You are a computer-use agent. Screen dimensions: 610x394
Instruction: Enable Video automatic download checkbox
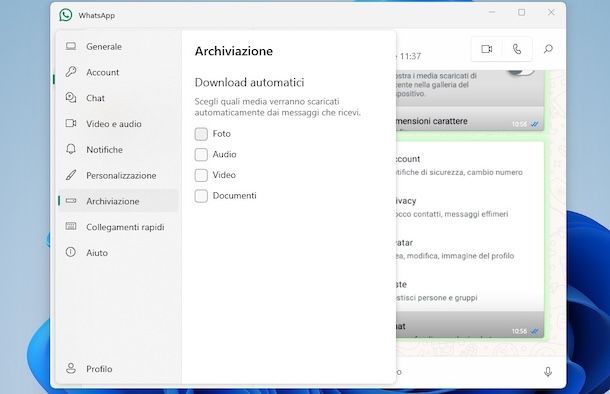pos(201,175)
